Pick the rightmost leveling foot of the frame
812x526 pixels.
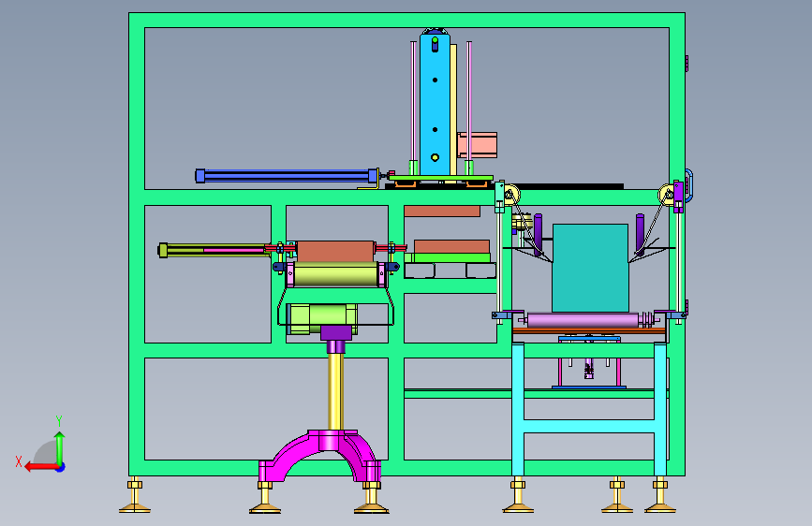(659, 495)
